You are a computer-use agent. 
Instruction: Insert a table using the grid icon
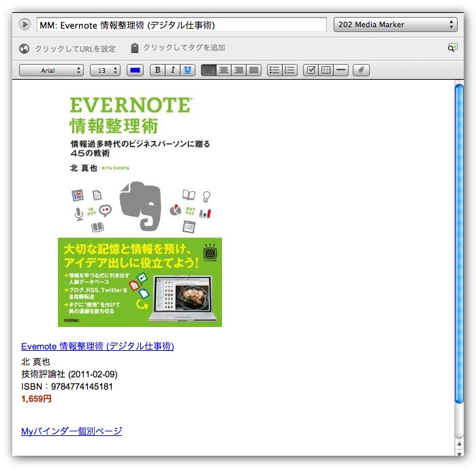(326, 70)
